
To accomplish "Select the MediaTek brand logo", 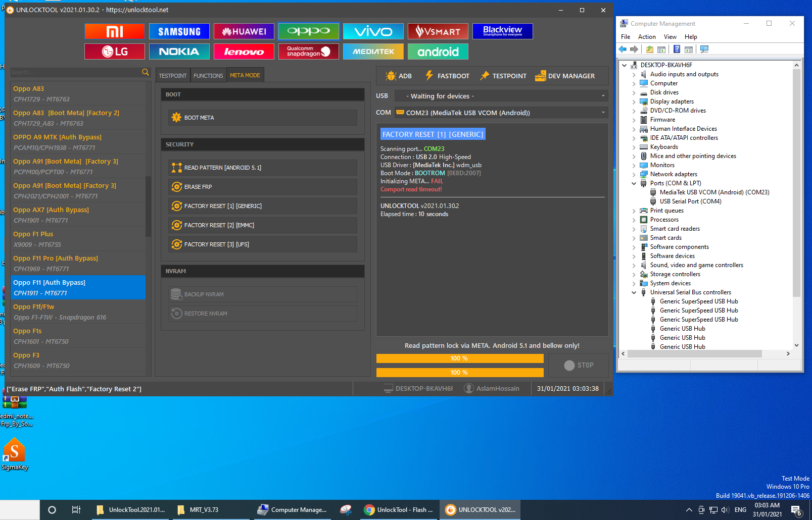I will pos(373,51).
